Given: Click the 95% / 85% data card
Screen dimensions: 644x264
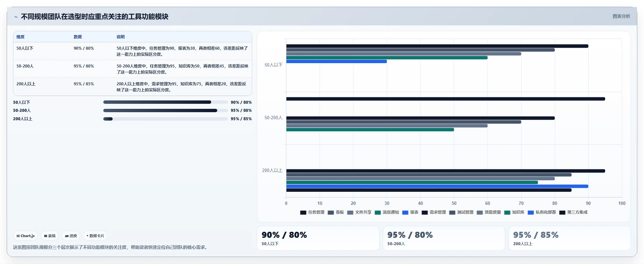Looking at the screenshot, I should pyautogui.click(x=570, y=238).
